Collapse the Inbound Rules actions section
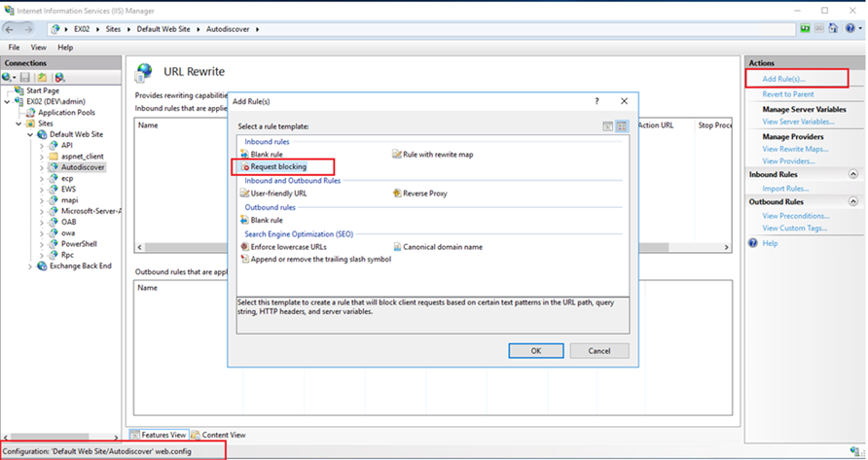 850,174
